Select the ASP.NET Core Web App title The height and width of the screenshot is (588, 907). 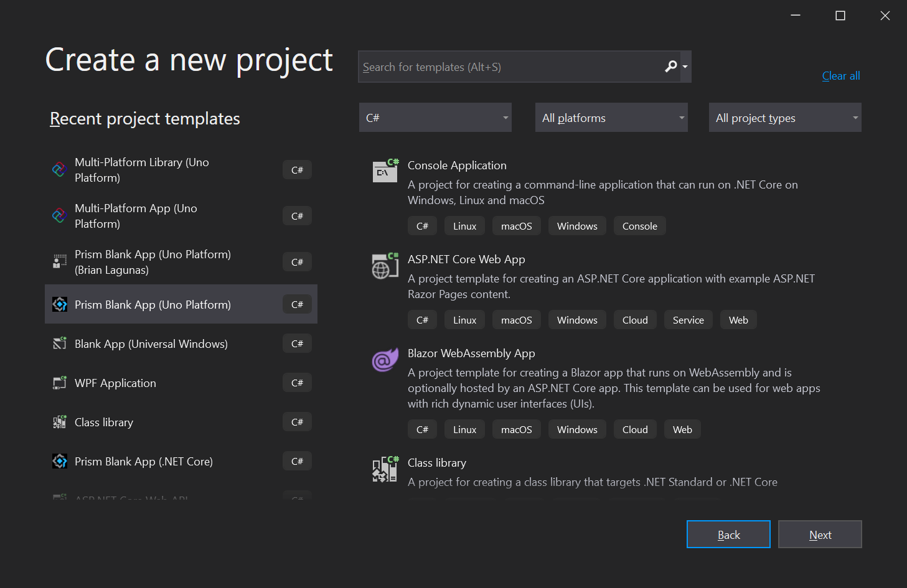466,259
